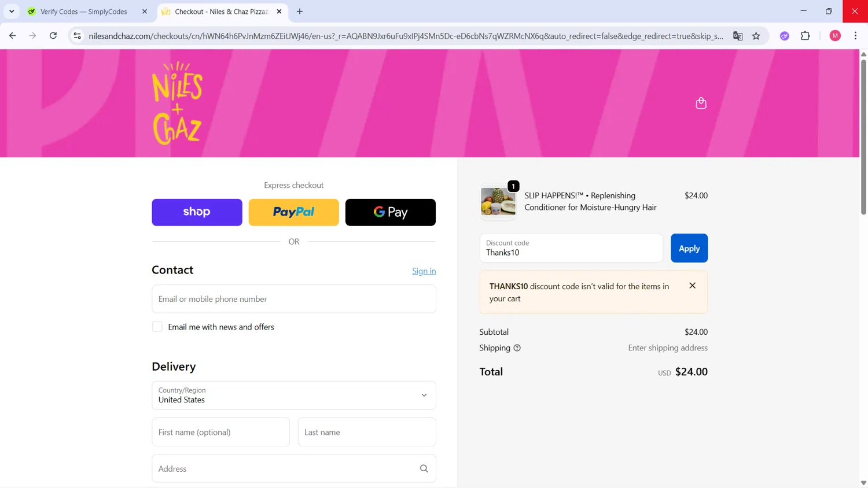This screenshot has width=868, height=488.
Task: Apply the discount code
Action: pos(689,248)
